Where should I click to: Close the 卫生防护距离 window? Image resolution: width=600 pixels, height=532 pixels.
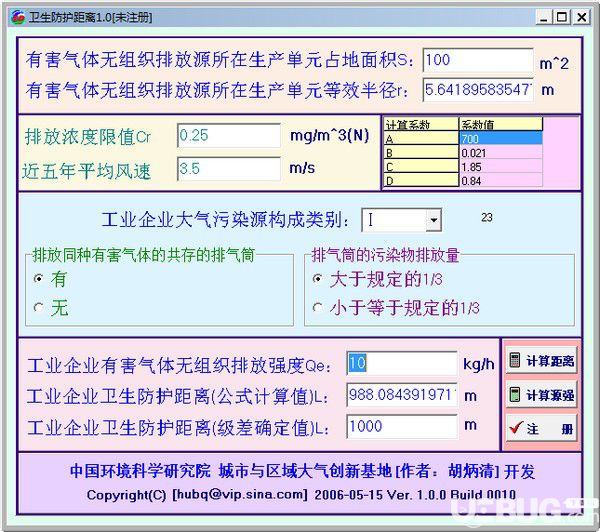point(582,17)
